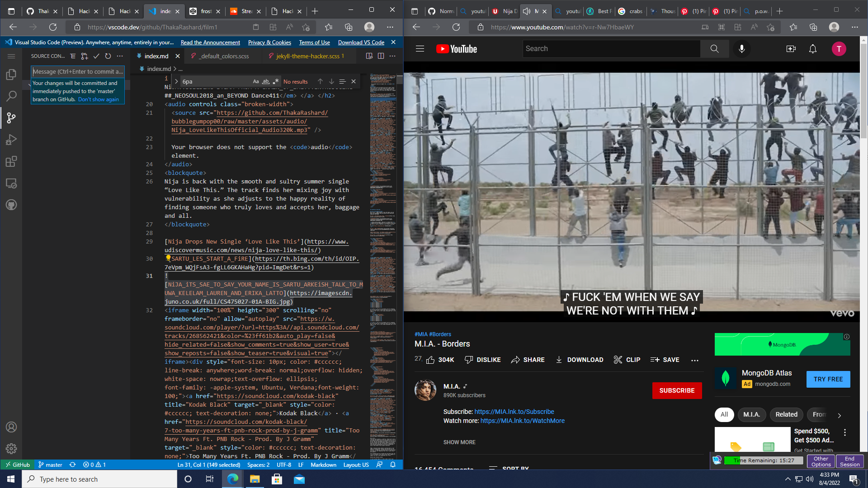Click the find input containing '6pa'
The image size is (868, 488).
[216, 81]
